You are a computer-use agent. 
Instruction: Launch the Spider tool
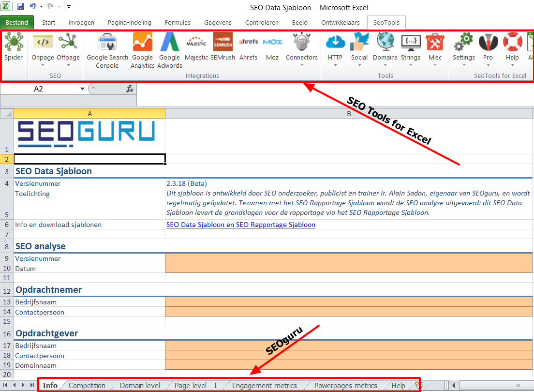click(14, 46)
